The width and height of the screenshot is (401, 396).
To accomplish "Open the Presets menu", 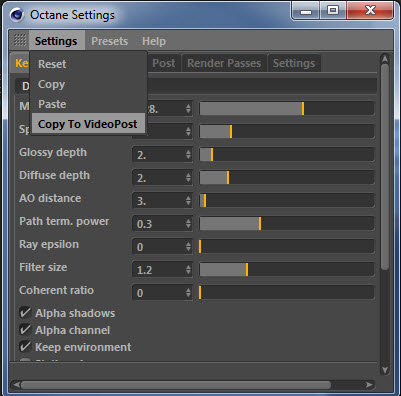I will [x=110, y=41].
